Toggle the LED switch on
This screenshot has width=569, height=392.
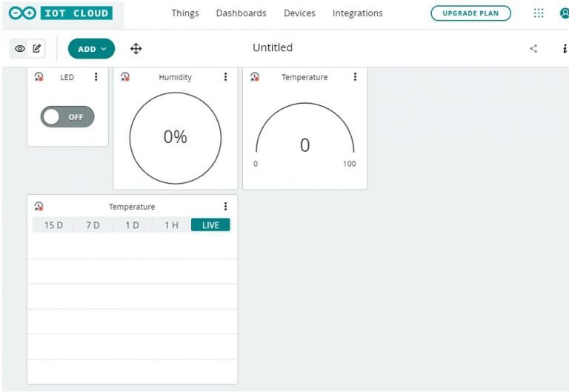click(x=67, y=116)
